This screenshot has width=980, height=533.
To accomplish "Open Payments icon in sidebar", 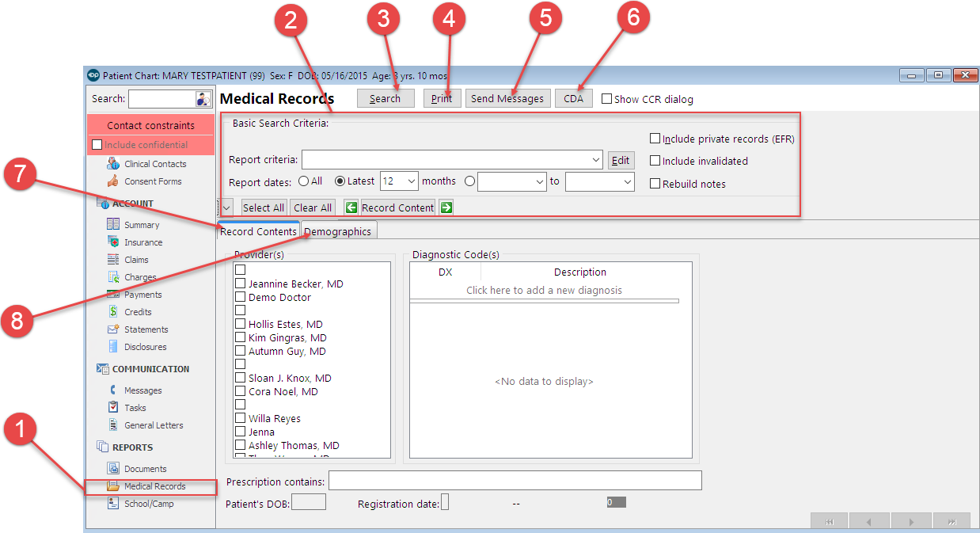I will click(113, 295).
